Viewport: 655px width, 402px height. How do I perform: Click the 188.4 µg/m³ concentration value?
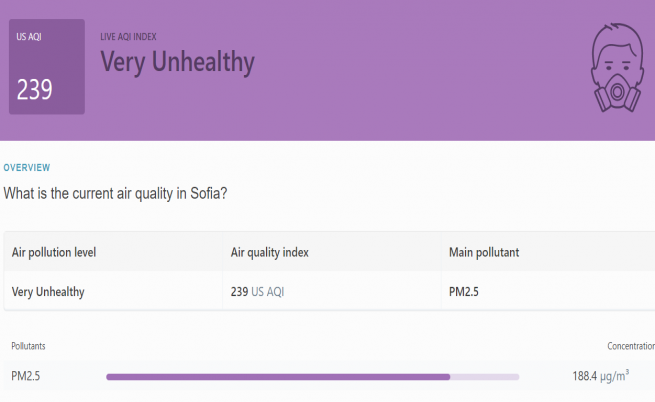[600, 376]
